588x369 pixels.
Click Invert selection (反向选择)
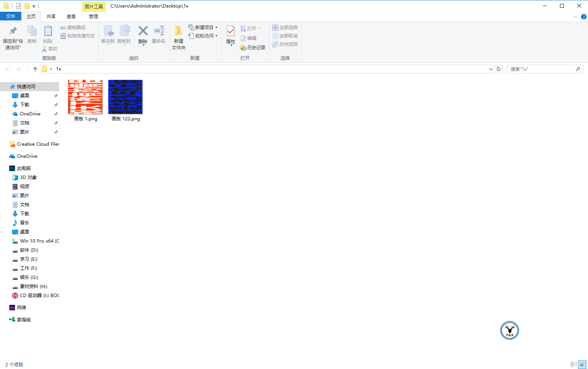click(x=285, y=44)
